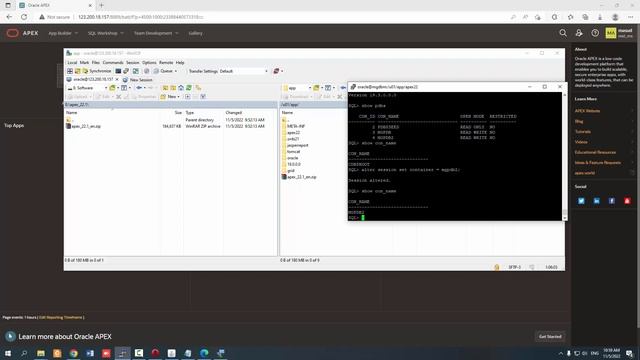Viewport: 640px width, 360px height.
Task: Open the Twitter social link
Action: click(x=581, y=201)
